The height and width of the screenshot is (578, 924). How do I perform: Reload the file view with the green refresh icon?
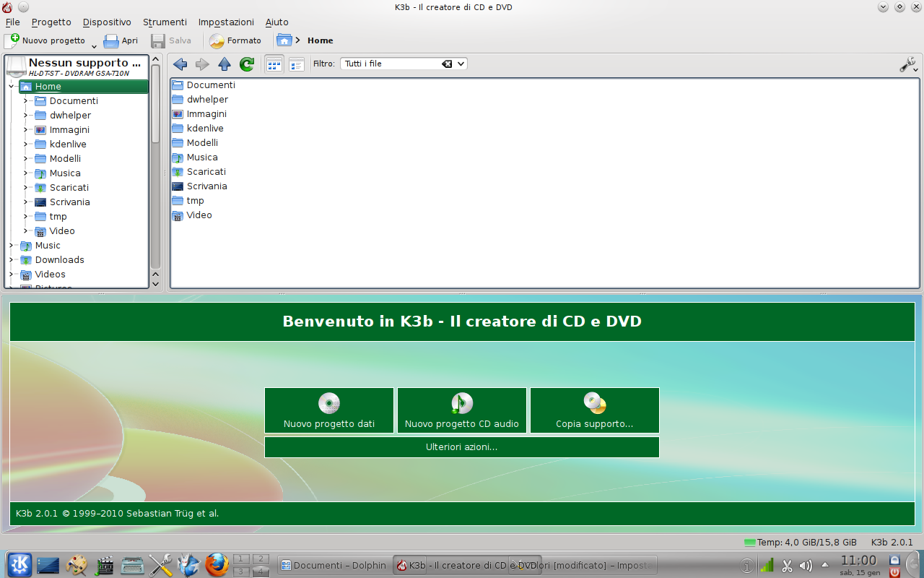point(247,64)
